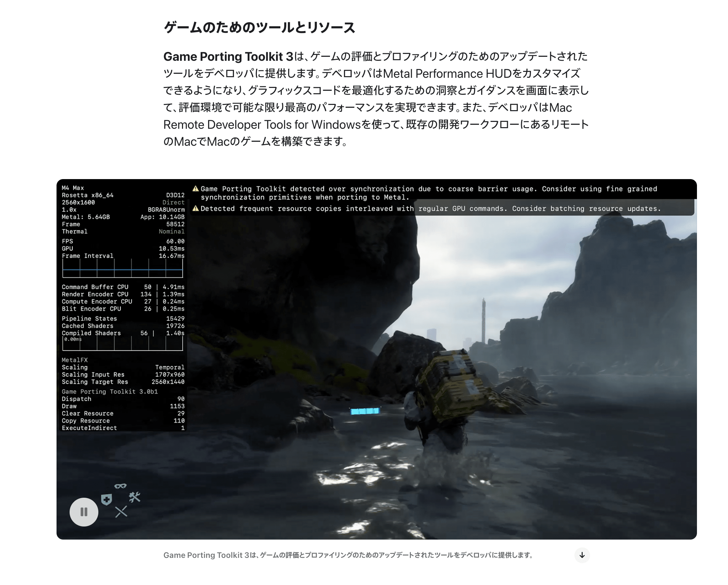Viewport: 728px width, 585px height.
Task: Click the Metal: 5.64GB memory row
Action: (123, 217)
